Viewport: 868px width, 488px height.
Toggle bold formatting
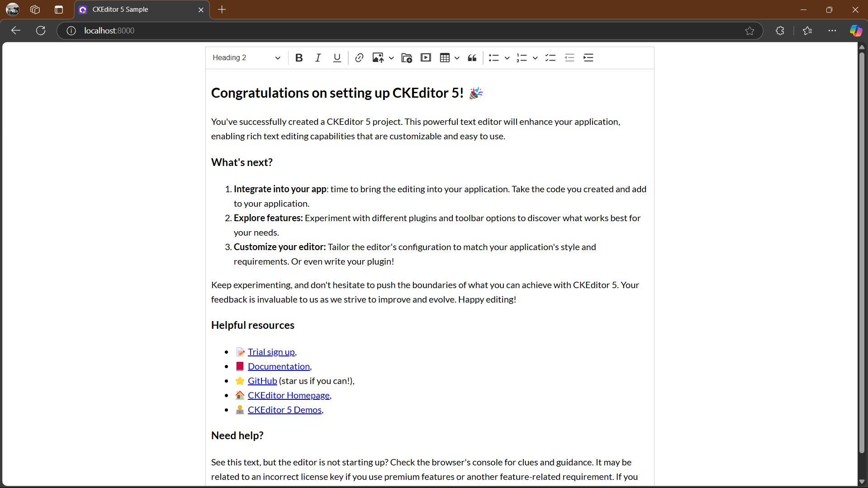coord(299,57)
